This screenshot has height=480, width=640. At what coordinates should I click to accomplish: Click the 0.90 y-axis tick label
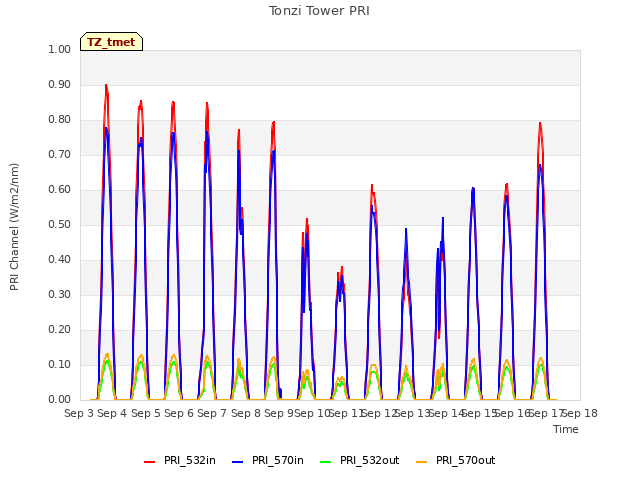pyautogui.click(x=60, y=84)
